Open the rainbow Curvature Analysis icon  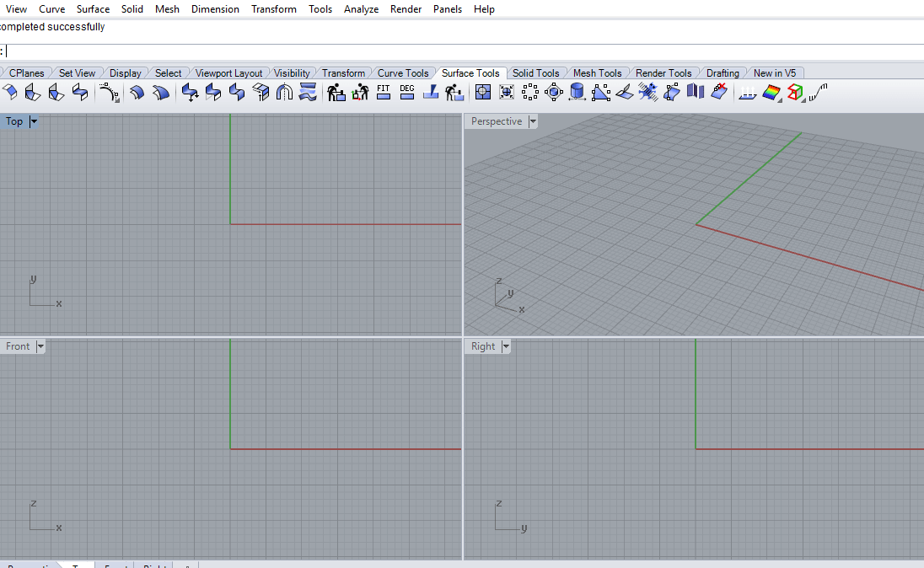pyautogui.click(x=771, y=92)
